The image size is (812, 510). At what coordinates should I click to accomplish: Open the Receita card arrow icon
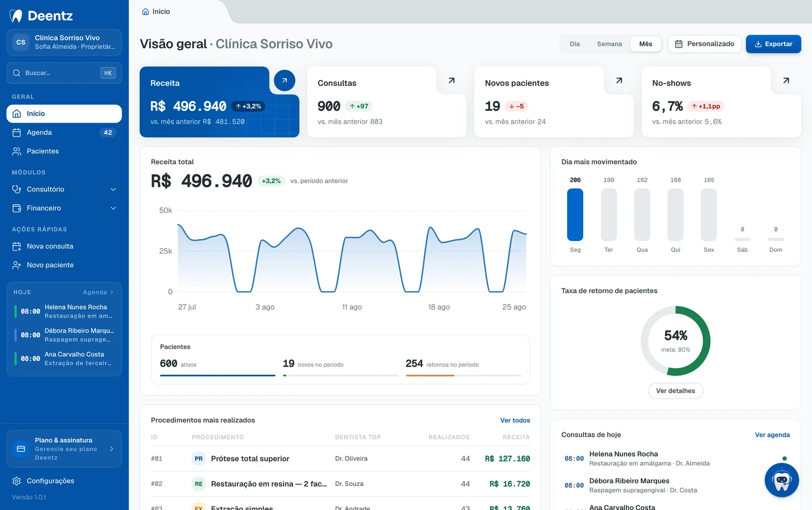pyautogui.click(x=285, y=80)
